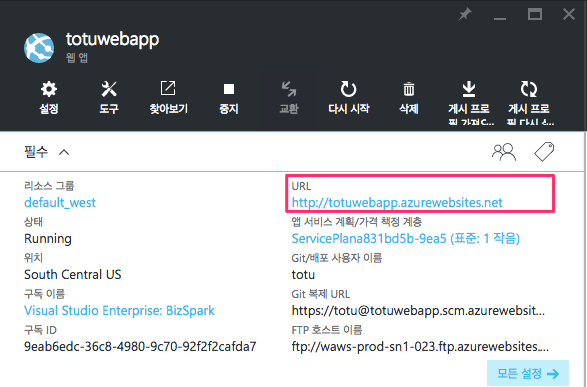Open the Visual Studio Enterprise: BizSpark subscription
Image resolution: width=587 pixels, height=387 pixels.
coord(119,310)
